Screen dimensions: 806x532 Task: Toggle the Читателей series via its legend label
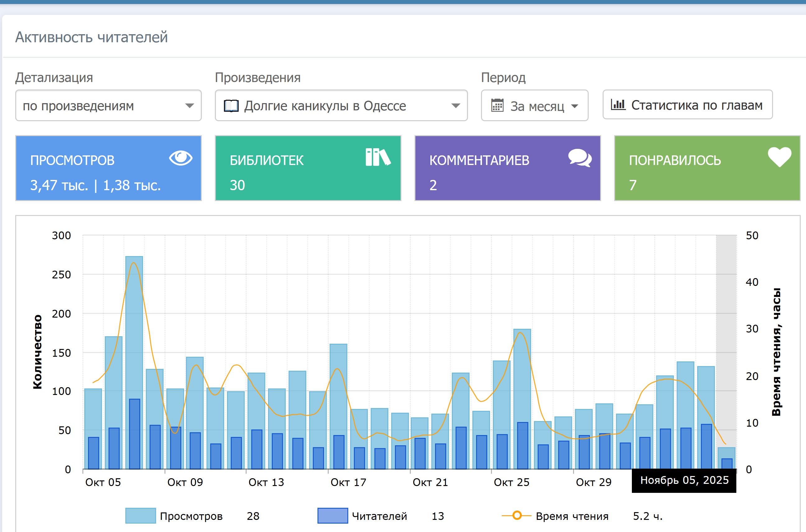[379, 516]
